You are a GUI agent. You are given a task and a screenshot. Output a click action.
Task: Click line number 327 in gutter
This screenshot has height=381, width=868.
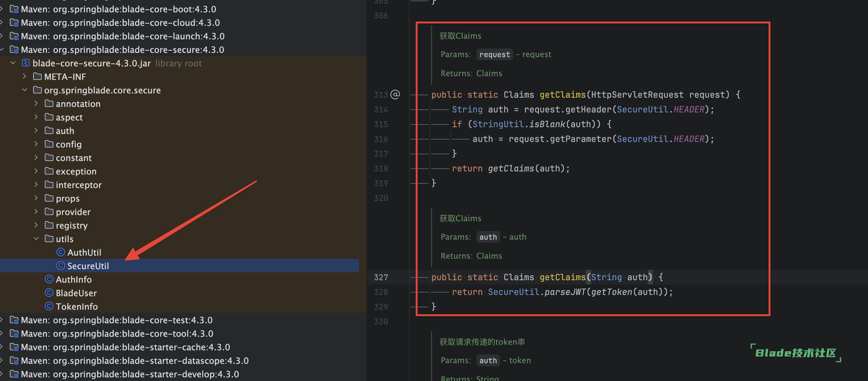pos(381,277)
